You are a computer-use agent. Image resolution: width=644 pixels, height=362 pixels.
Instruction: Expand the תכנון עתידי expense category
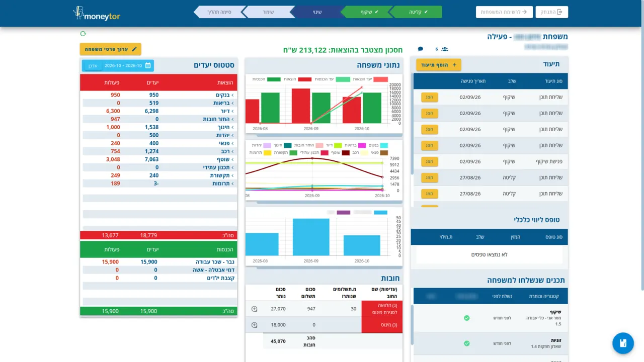coord(218,167)
